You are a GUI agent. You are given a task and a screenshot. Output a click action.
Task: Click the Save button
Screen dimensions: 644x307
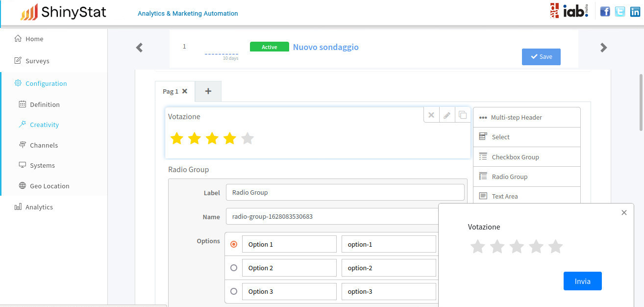(x=541, y=57)
